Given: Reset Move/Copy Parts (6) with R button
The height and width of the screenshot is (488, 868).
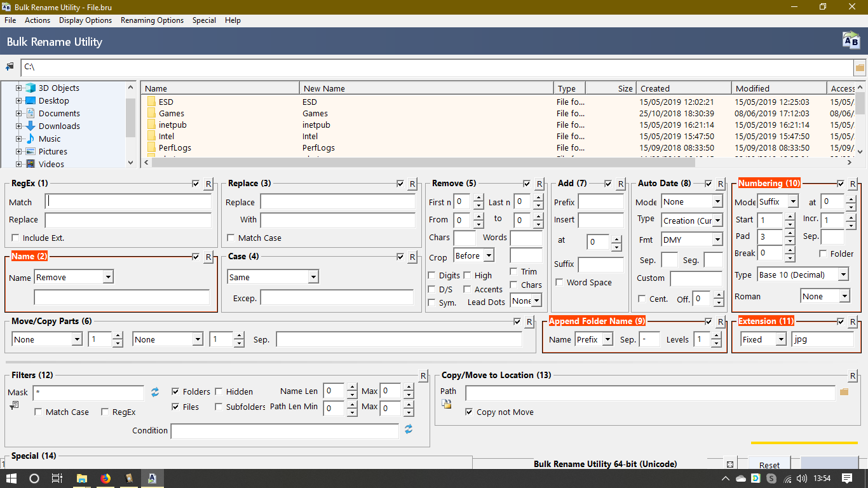Looking at the screenshot, I should pos(529,322).
